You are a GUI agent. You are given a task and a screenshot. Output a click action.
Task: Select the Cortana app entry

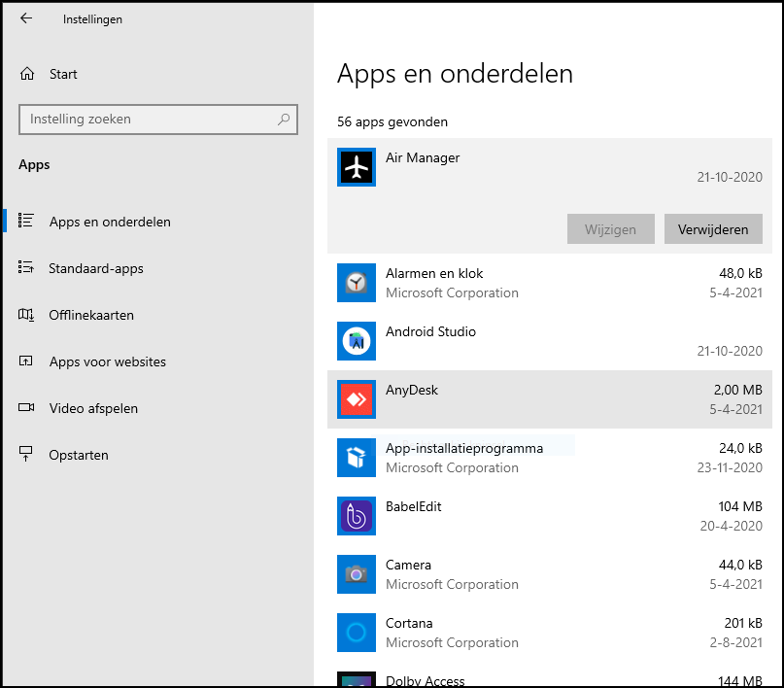(550, 633)
